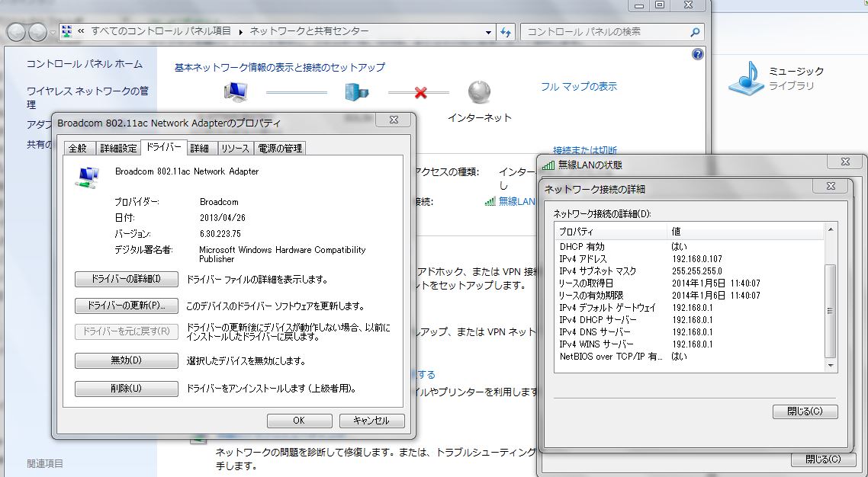
Task: Click the network hub icon in map
Action: (357, 92)
